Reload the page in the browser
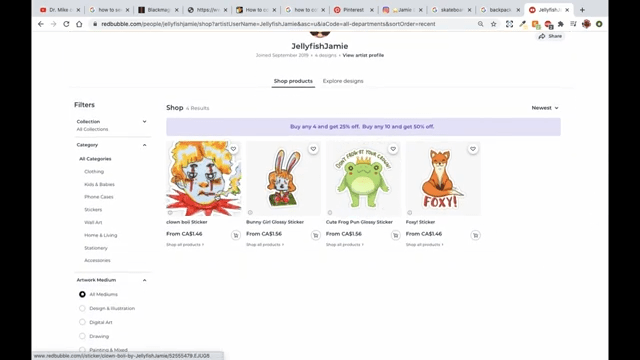 click(66, 24)
